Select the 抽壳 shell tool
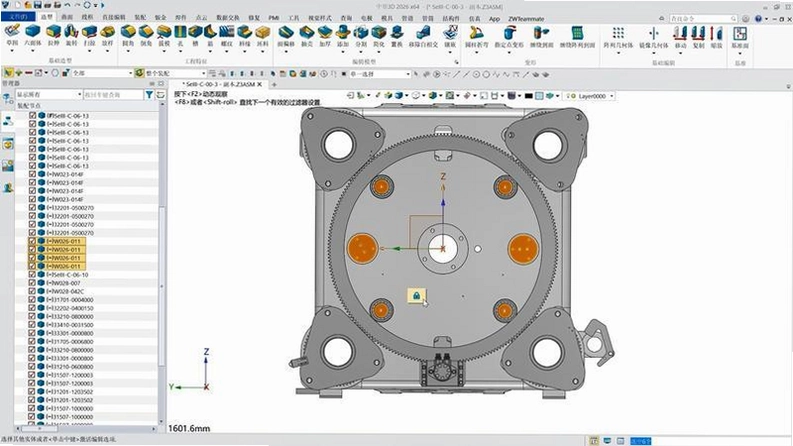This screenshot has width=793, height=446. pyautogui.click(x=306, y=36)
